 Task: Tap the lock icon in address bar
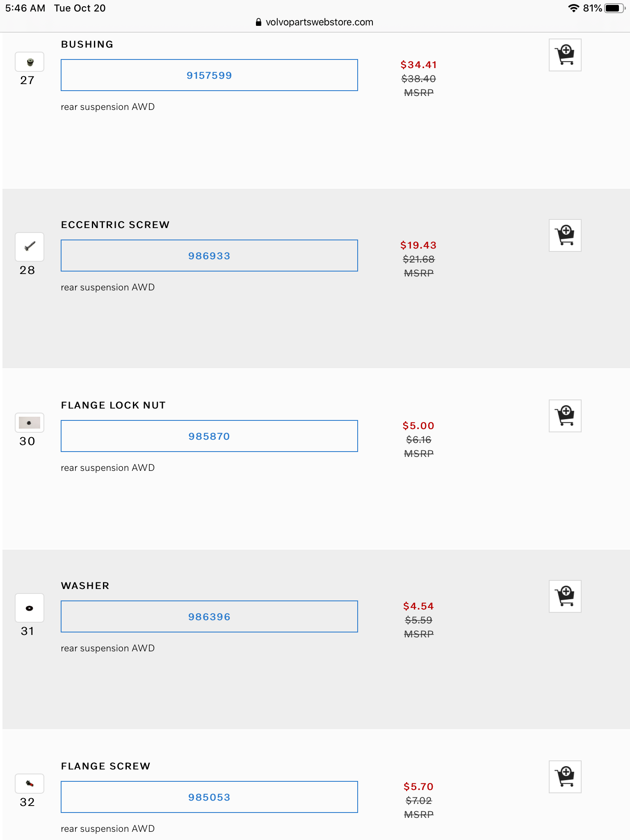coord(258,22)
